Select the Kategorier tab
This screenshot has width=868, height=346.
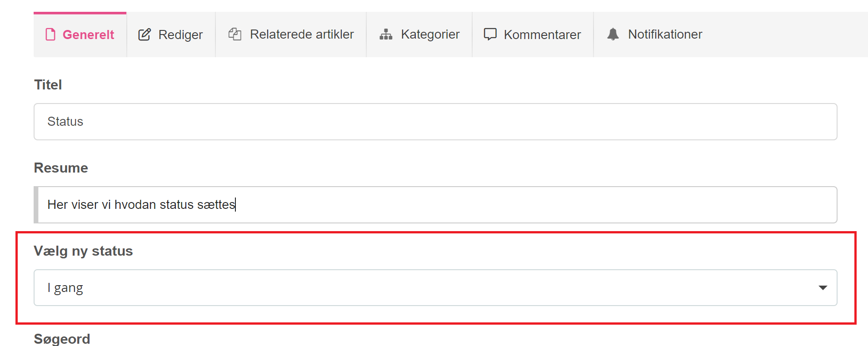click(430, 35)
